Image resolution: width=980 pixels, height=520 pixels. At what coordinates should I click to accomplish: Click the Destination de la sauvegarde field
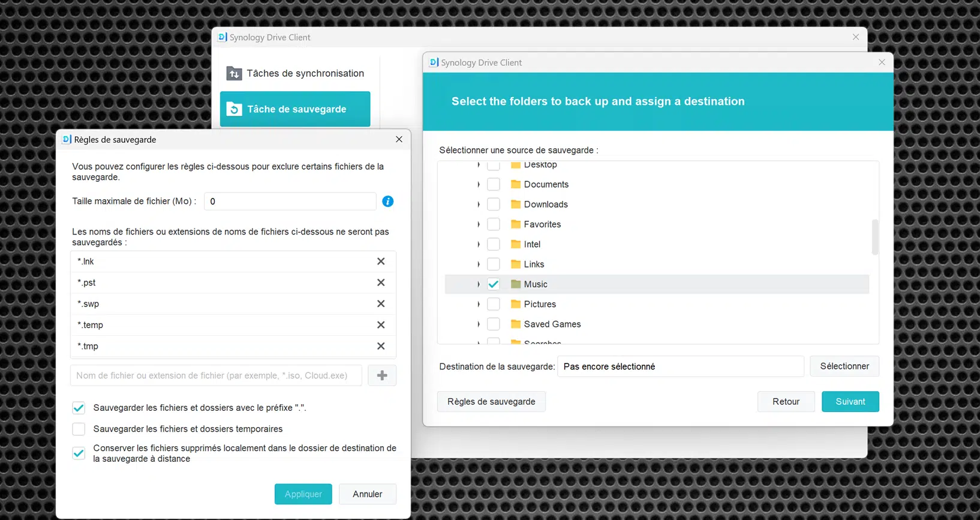click(681, 366)
